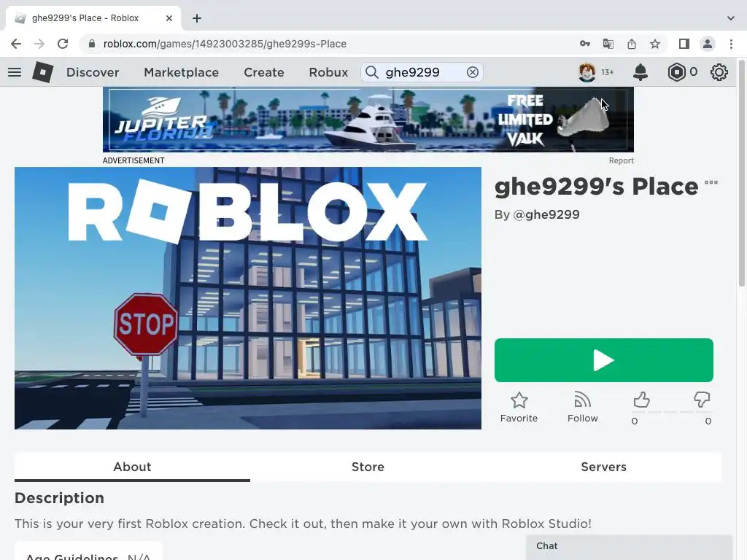Image resolution: width=747 pixels, height=560 pixels.
Task: Expand the Chat panel
Action: (629, 546)
